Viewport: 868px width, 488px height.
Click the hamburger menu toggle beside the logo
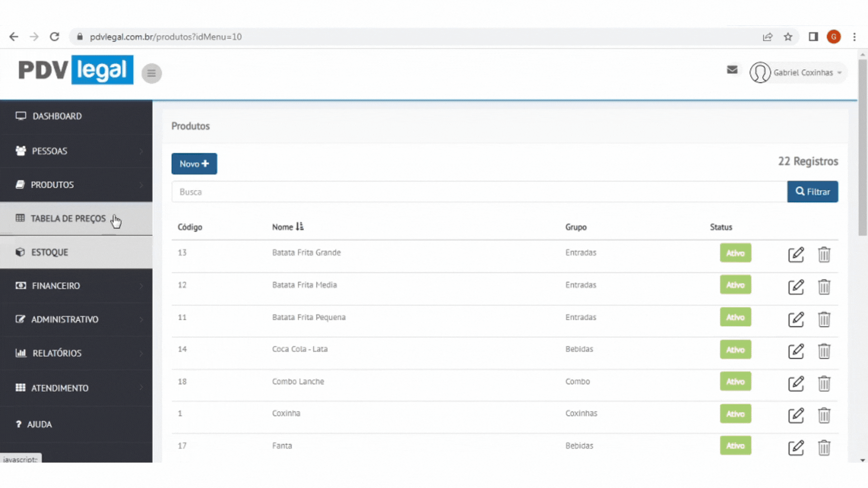click(x=151, y=73)
